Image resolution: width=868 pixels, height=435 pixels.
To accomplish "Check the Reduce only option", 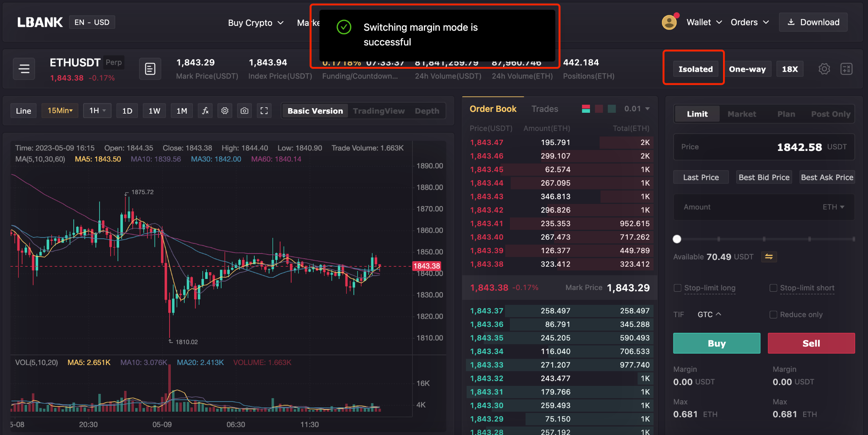I will coord(773,315).
